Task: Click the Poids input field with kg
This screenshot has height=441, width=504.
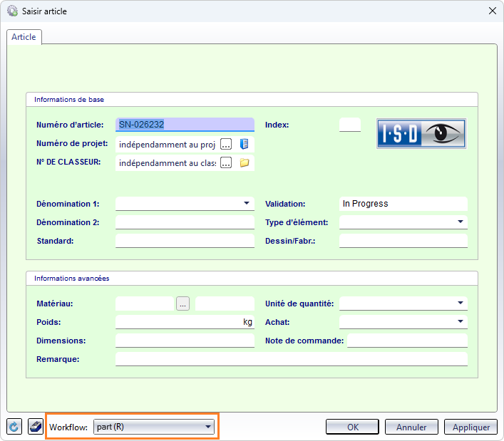Action: pos(185,322)
